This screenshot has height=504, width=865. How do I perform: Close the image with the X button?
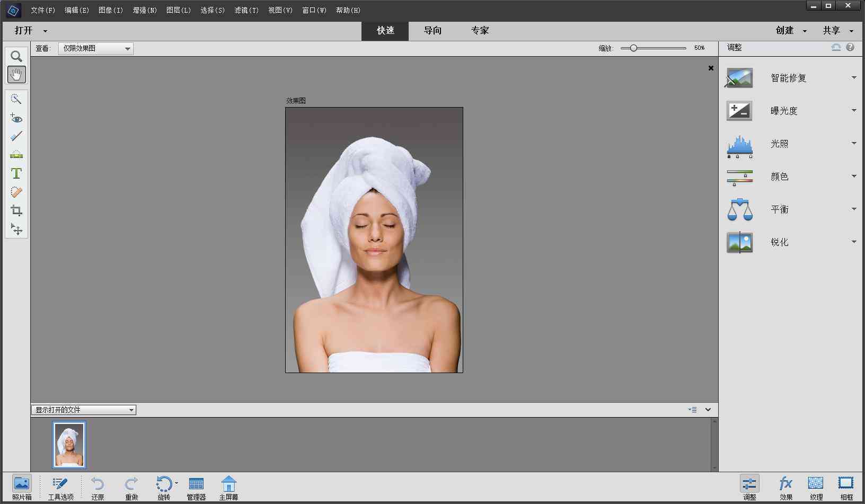tap(711, 68)
